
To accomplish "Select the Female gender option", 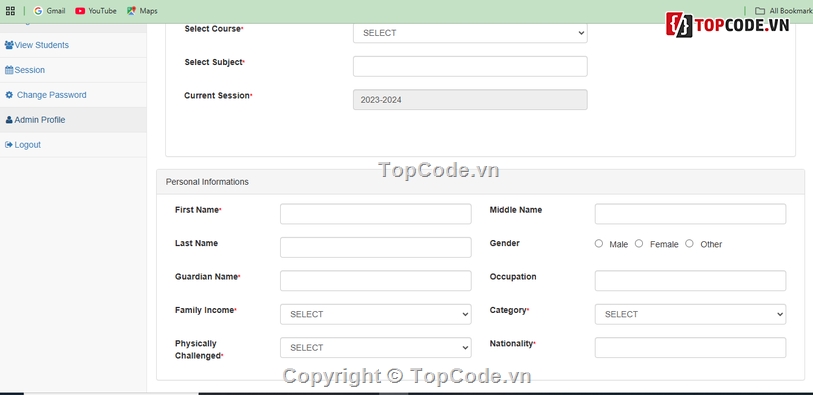I will pyautogui.click(x=639, y=243).
